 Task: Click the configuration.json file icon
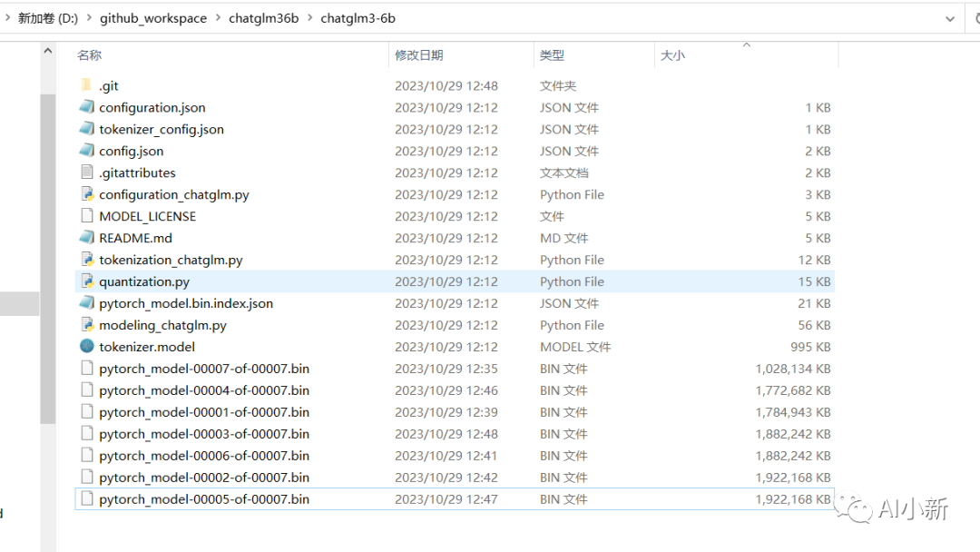coord(87,107)
